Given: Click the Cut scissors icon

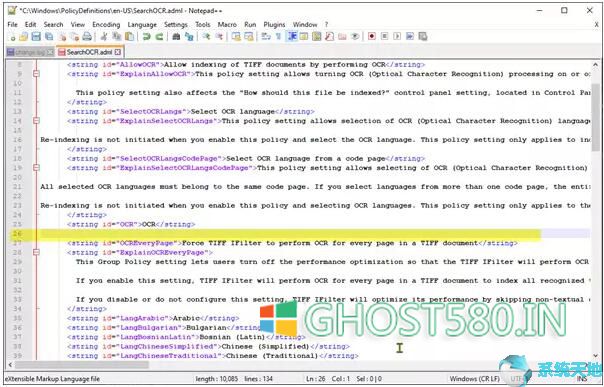Looking at the screenshot, I should coord(104,37).
